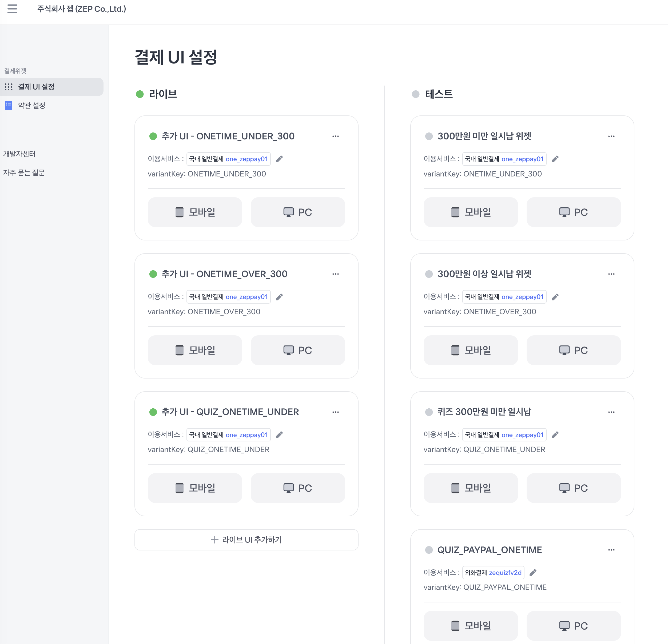The image size is (668, 644).
Task: Open PC editor for QUIZ_ONETIME_UNDER live card
Action: tap(297, 488)
